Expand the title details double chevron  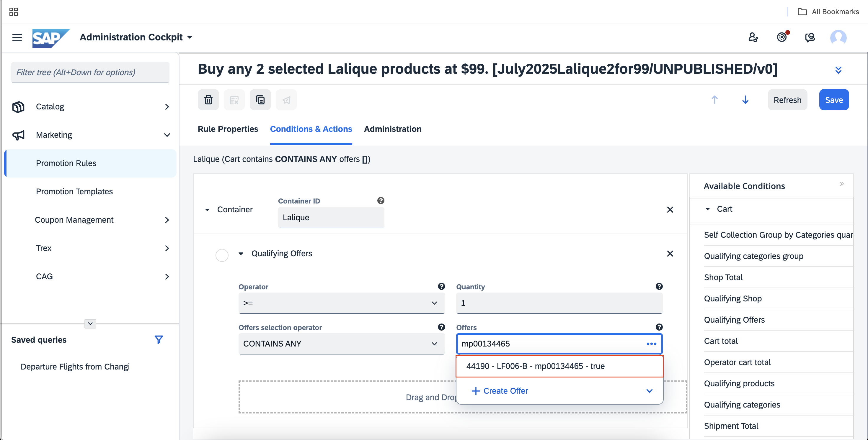click(x=838, y=70)
